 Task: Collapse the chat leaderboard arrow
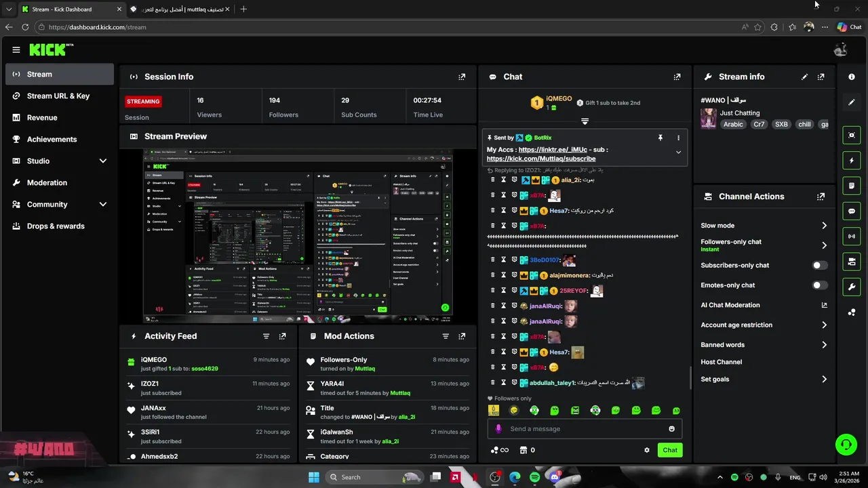click(585, 121)
